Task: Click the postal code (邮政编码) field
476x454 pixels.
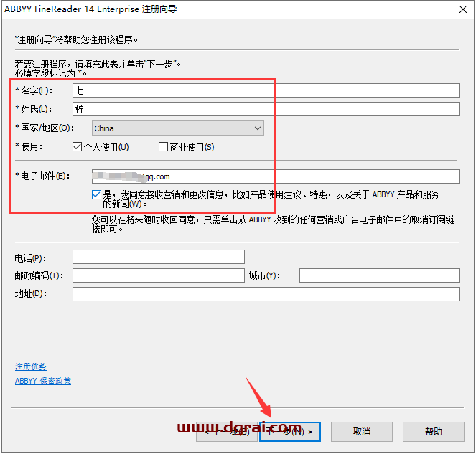Action: click(159, 275)
